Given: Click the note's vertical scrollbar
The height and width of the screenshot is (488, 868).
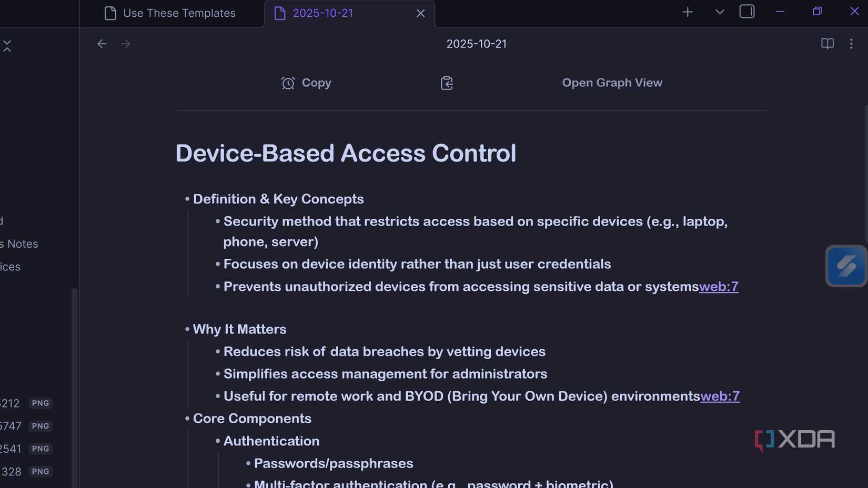Looking at the screenshot, I should pos(865,174).
